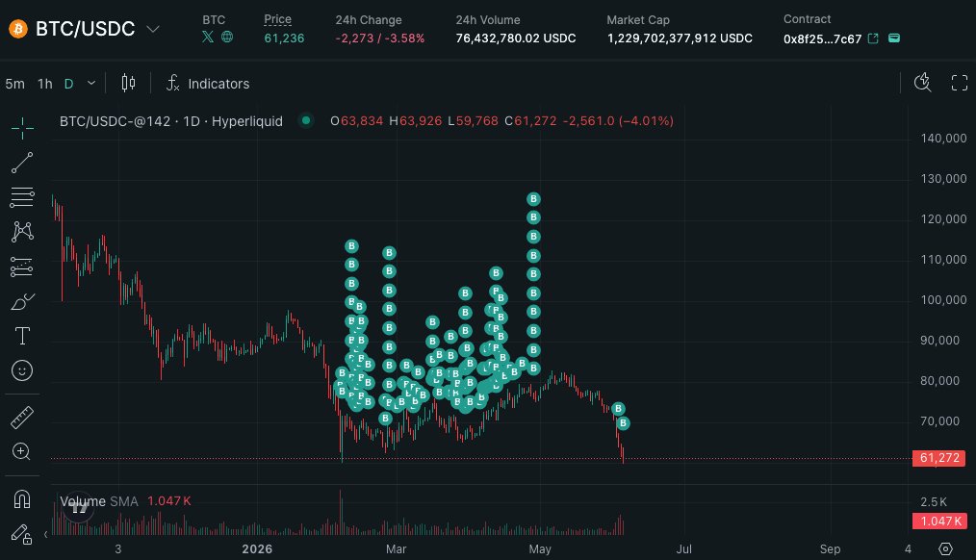Click the BTC/USDC pair name
This screenshot has width=976, height=560.
coord(86,29)
